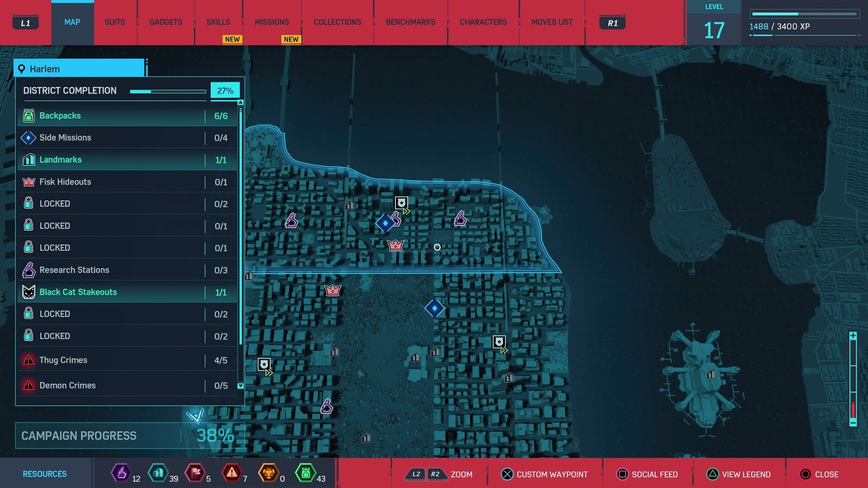Switch to the BENCHMARKS tab
Image resolution: width=868 pixels, height=488 pixels.
pos(411,22)
